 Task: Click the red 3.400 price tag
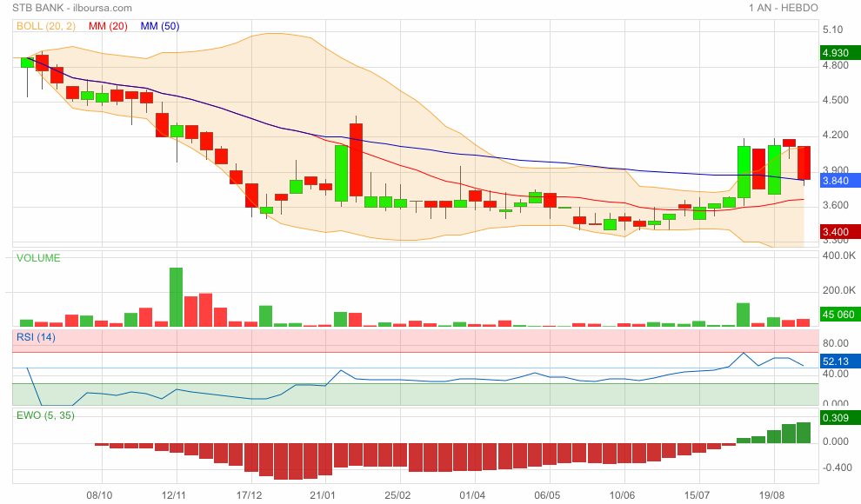(x=840, y=231)
